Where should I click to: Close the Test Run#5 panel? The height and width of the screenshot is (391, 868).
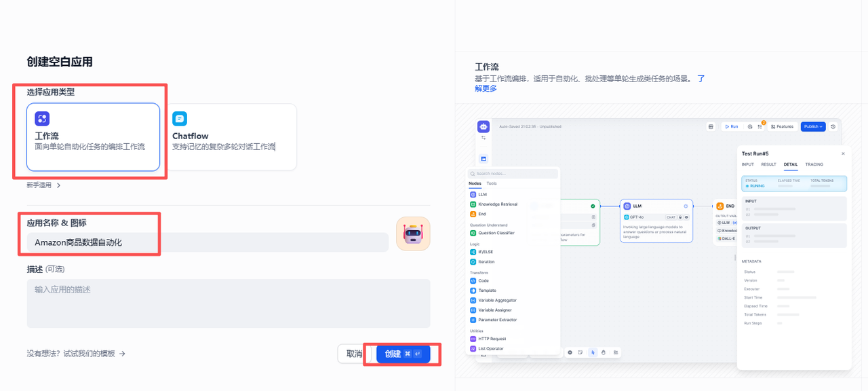pyautogui.click(x=843, y=153)
